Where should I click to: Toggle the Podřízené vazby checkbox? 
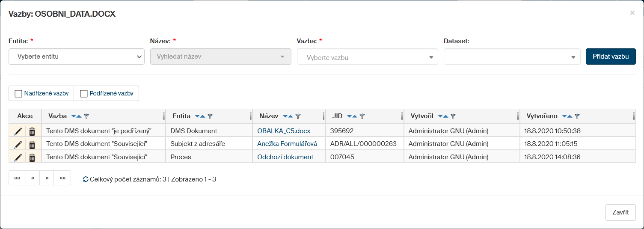click(84, 94)
